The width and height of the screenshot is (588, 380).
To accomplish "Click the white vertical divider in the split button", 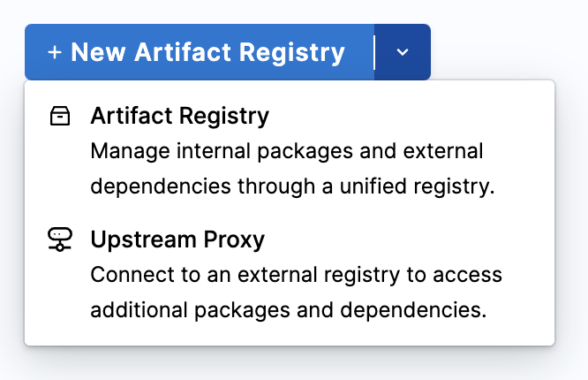I will pos(374,52).
